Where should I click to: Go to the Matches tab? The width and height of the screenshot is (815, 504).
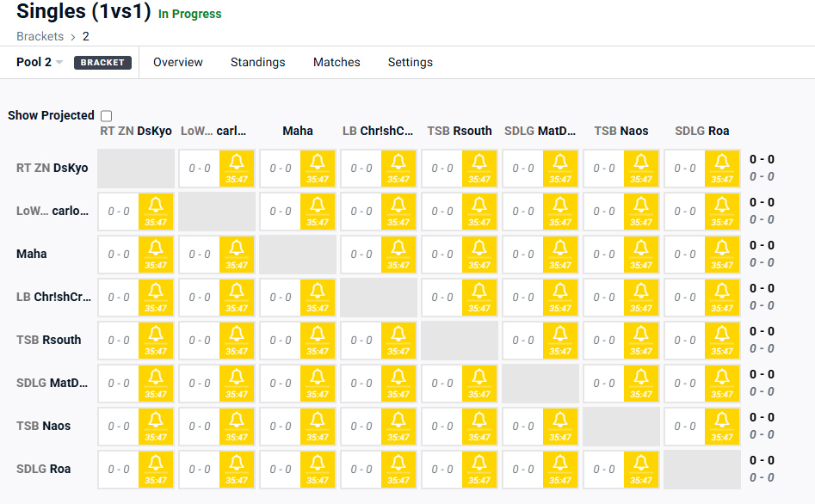(x=336, y=62)
